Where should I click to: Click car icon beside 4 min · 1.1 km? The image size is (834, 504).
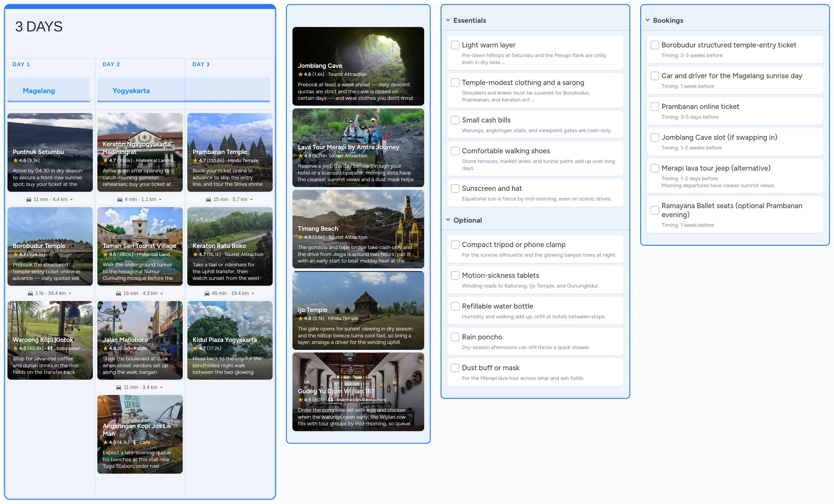120,199
